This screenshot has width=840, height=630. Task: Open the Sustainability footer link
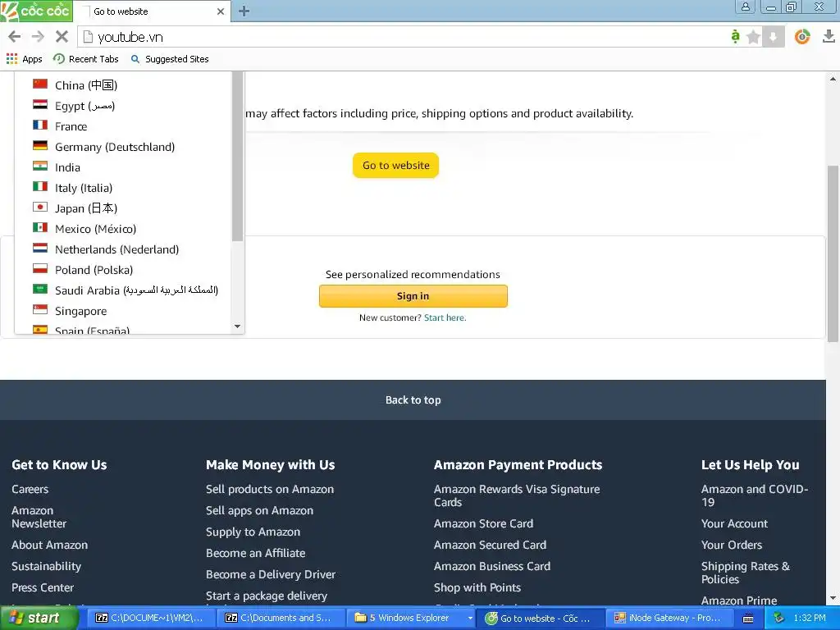(47, 566)
